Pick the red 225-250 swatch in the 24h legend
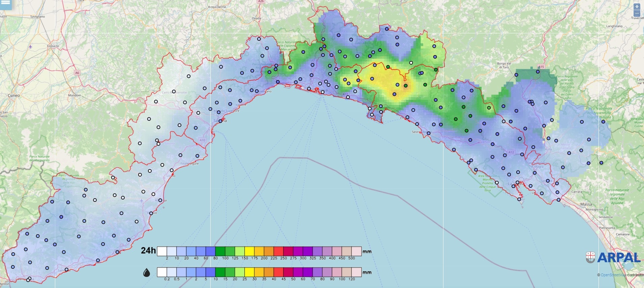Viewport: 644px width, 288px height. 278,251
